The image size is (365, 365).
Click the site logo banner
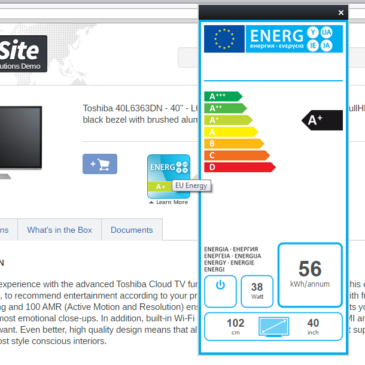[23, 54]
